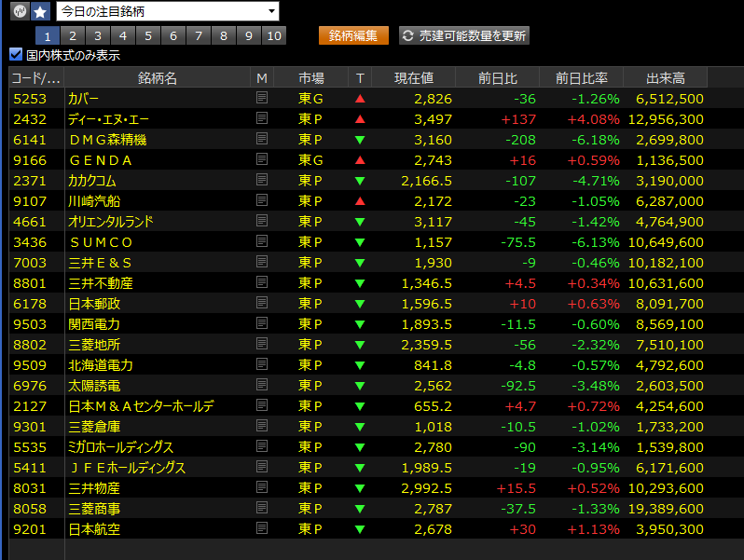Sort by 前日比率 column header

[x=581, y=77]
